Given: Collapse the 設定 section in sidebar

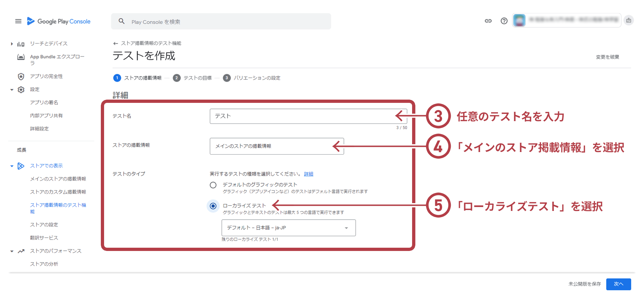Looking at the screenshot, I should tap(12, 90).
